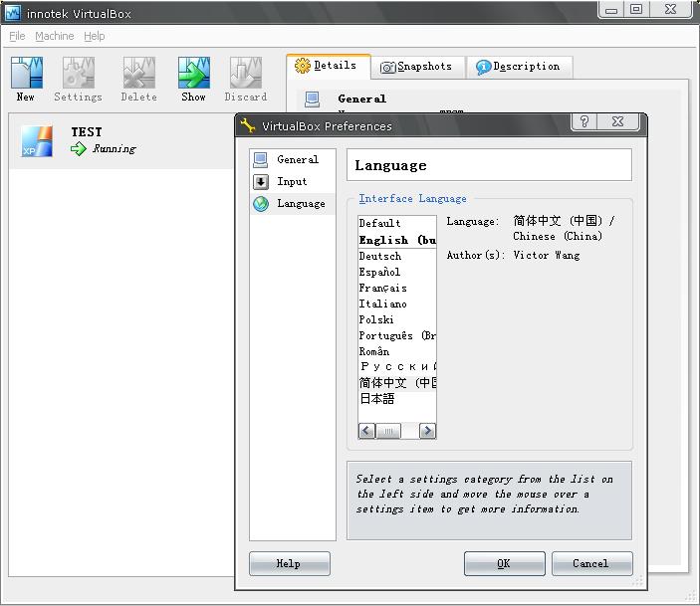This screenshot has height=606, width=700.
Task: Select Input category in Preferences
Action: pos(292,182)
